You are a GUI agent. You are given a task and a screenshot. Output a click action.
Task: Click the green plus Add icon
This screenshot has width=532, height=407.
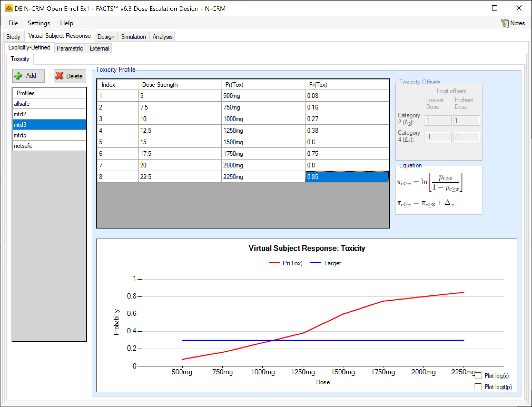click(18, 76)
